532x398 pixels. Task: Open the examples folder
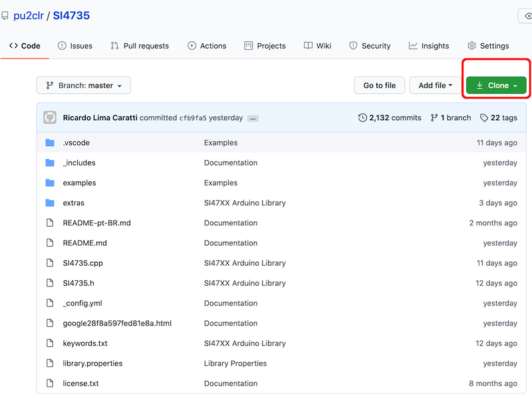pyautogui.click(x=79, y=183)
